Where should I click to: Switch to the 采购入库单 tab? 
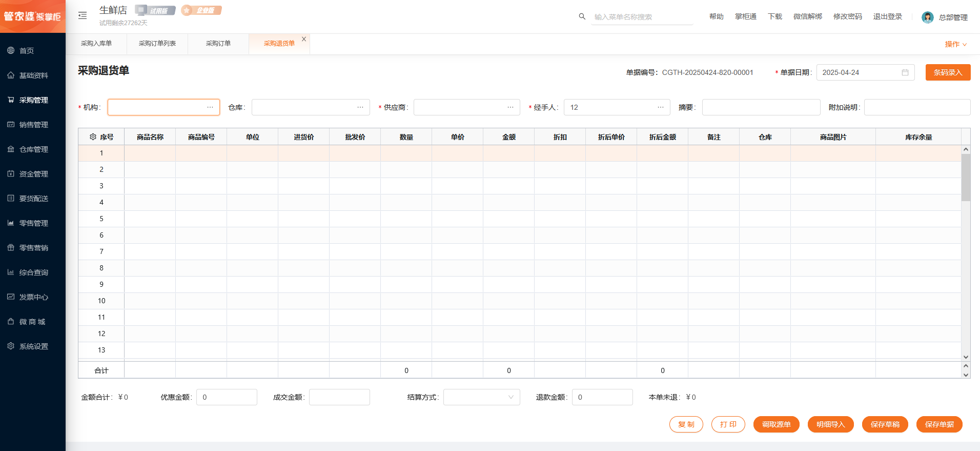tap(96, 44)
